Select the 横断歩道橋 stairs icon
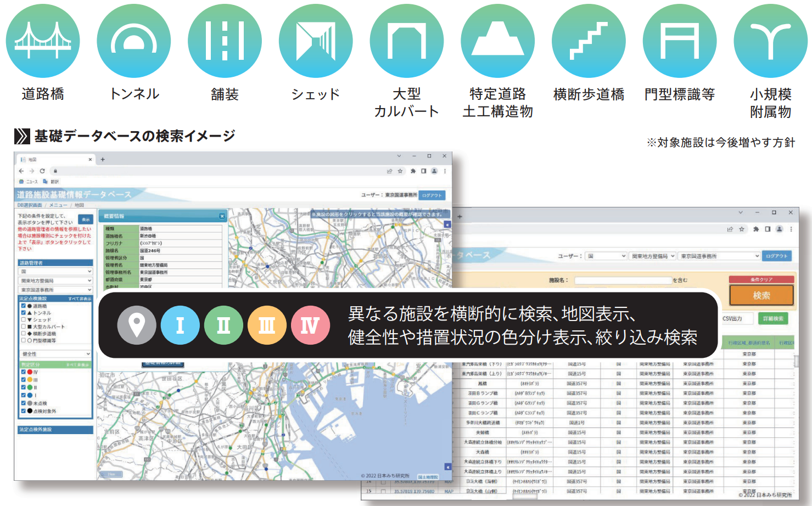The image size is (812, 506). point(589,41)
